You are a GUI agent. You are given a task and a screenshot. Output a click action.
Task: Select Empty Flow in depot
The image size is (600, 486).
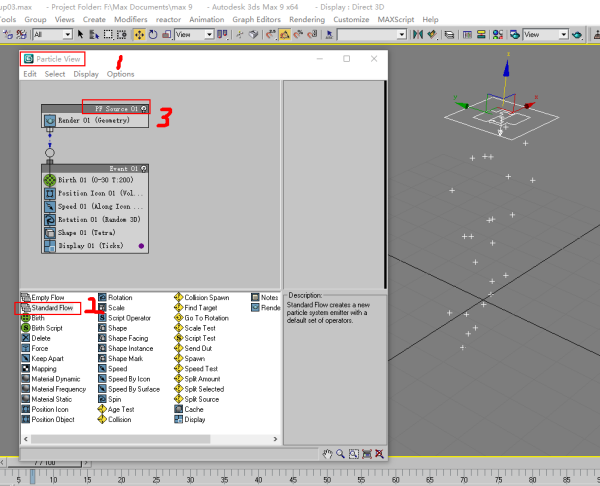click(x=43, y=297)
